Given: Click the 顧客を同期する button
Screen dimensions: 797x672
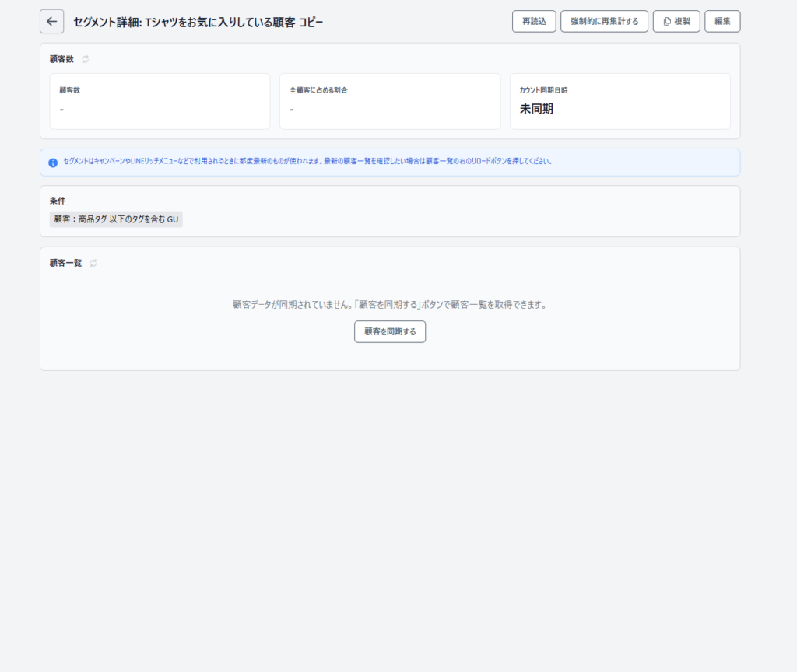Looking at the screenshot, I should click(x=389, y=331).
